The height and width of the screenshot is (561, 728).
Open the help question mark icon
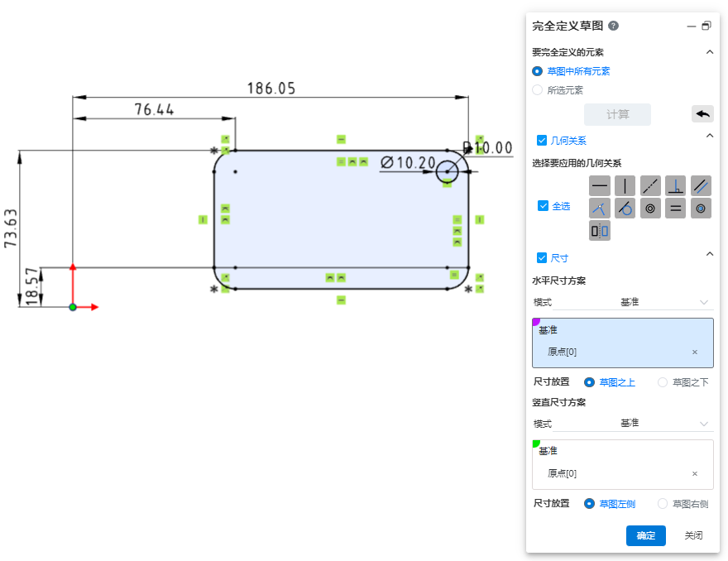[614, 26]
